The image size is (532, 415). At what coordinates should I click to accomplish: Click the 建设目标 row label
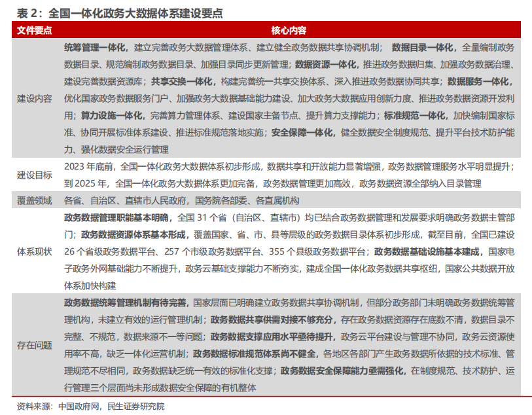click(x=34, y=175)
